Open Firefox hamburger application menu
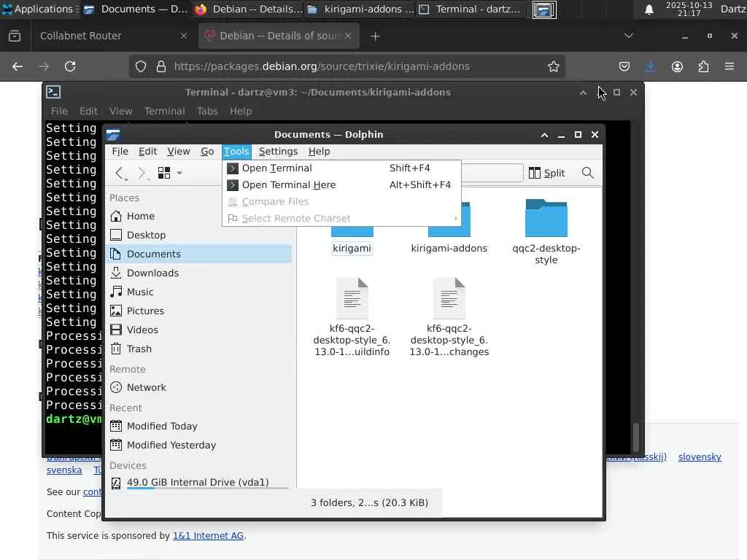This screenshot has width=747, height=560. pyautogui.click(x=729, y=66)
